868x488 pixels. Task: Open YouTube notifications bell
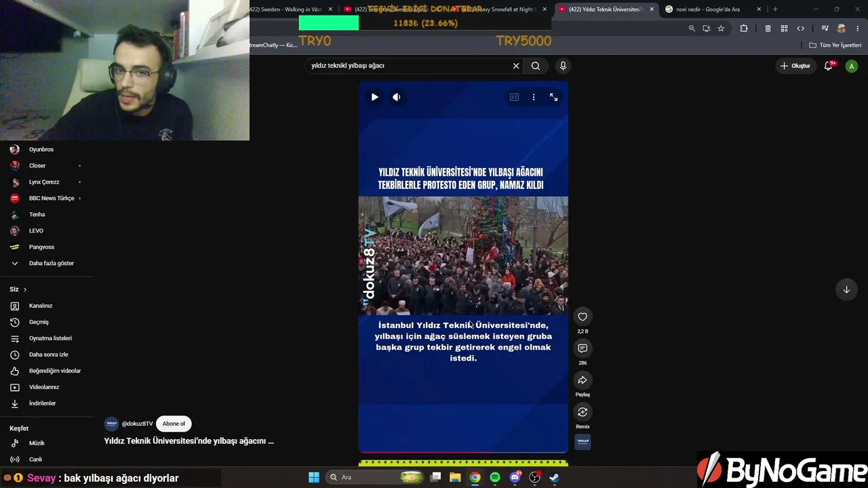[829, 66]
